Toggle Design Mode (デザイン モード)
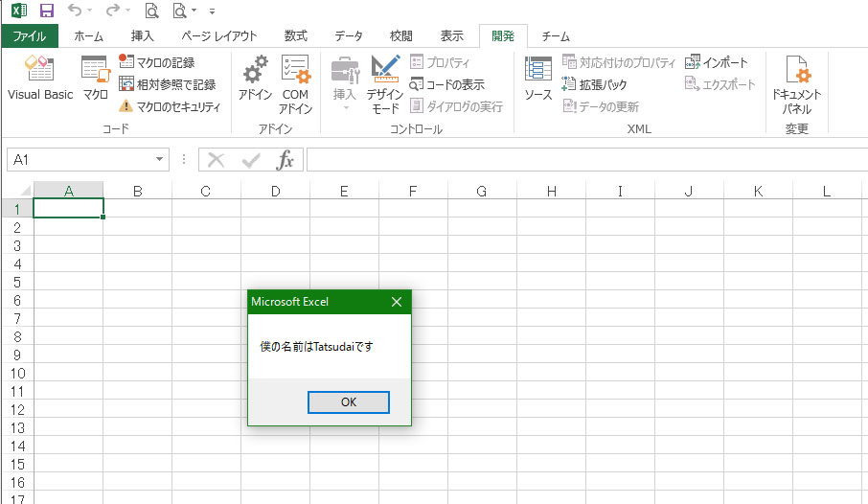 pos(384,84)
